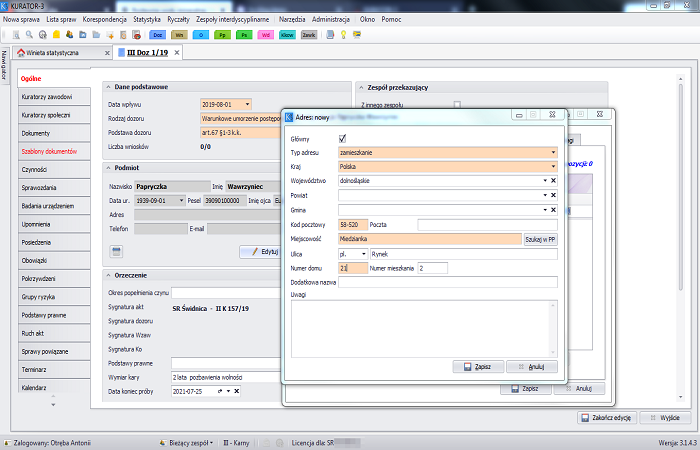
Task: Collapse the Zespół przekazujący section
Action: (361, 88)
